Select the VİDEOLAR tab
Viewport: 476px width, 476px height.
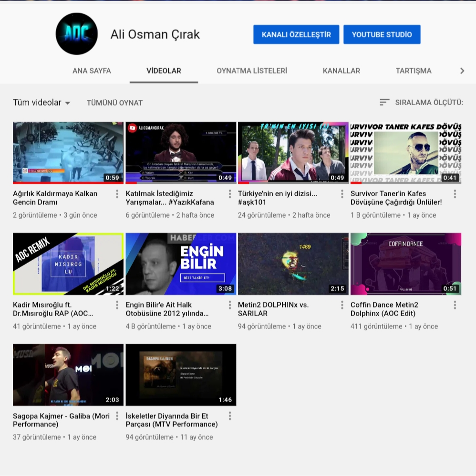point(164,71)
